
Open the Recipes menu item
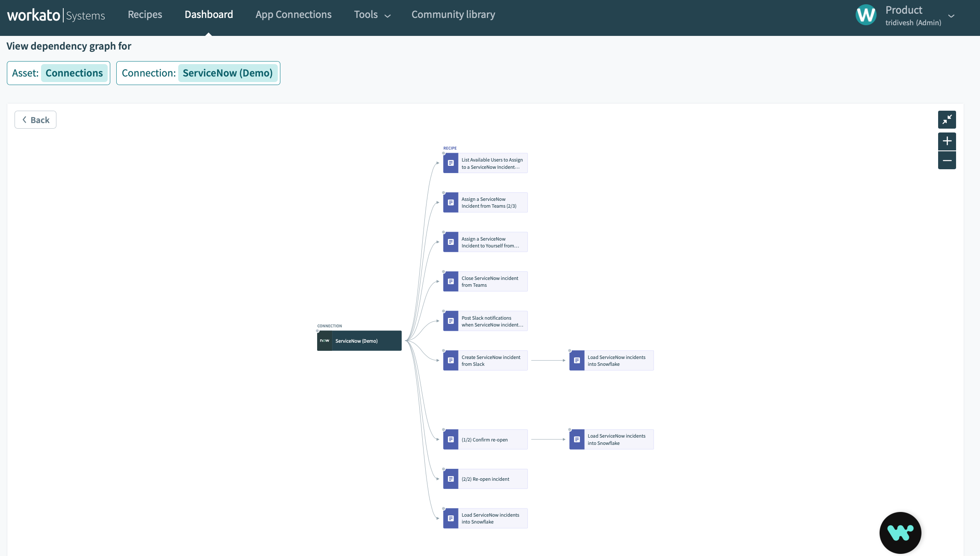145,15
